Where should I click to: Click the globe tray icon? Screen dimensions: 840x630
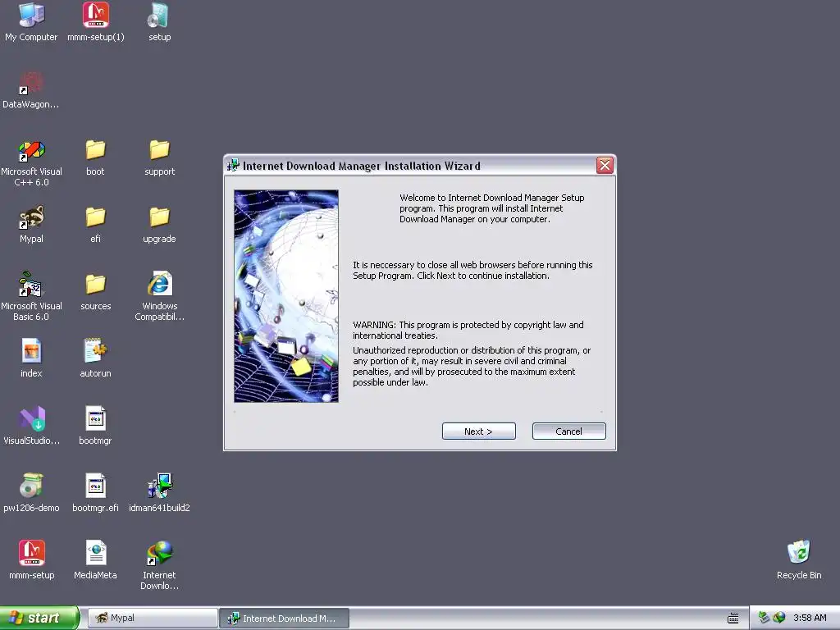pos(779,618)
